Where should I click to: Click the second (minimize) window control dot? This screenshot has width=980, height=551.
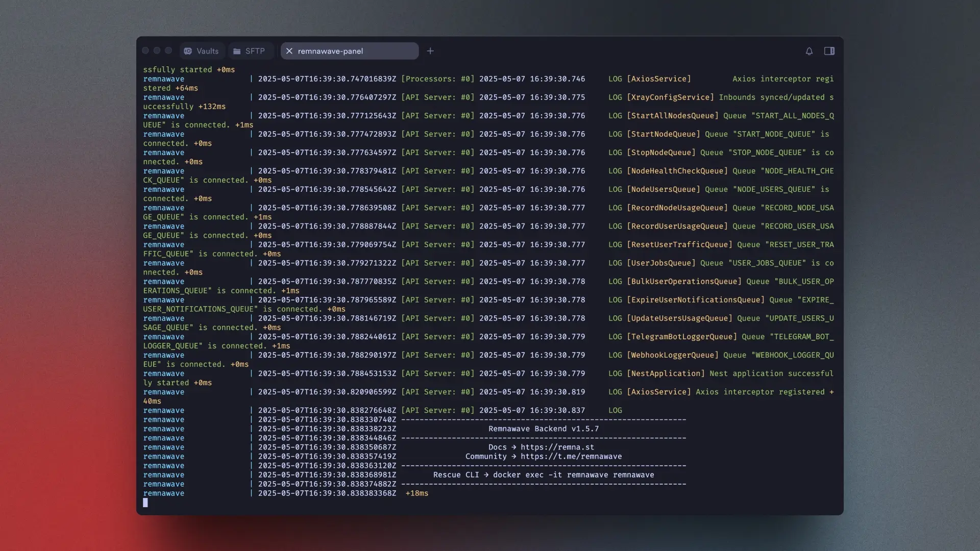(157, 51)
